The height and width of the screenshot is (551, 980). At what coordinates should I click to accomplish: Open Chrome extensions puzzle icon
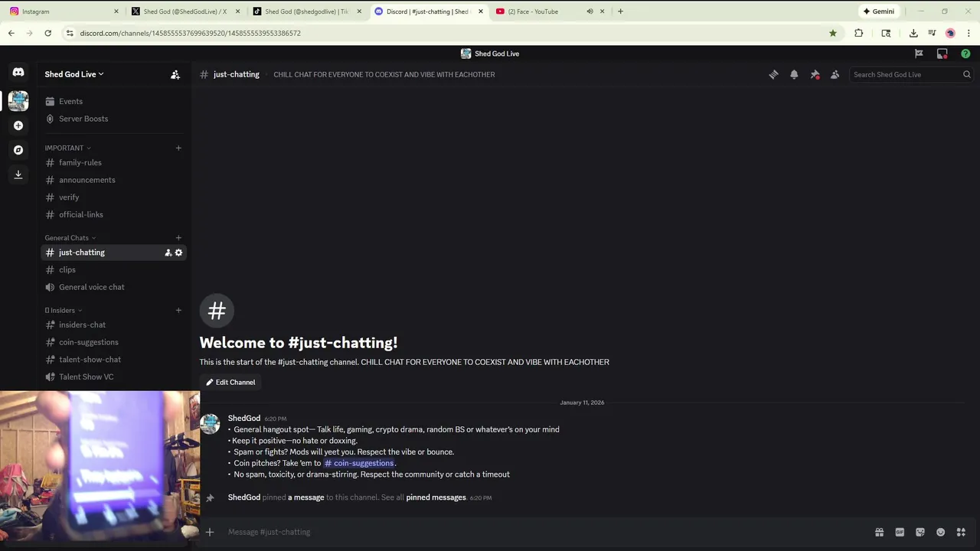pos(858,33)
